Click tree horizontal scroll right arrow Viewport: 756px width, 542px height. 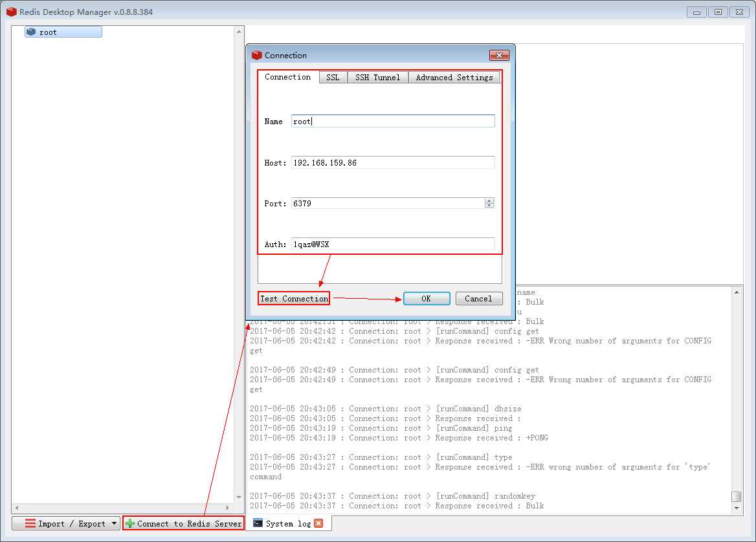pyautogui.click(x=228, y=508)
